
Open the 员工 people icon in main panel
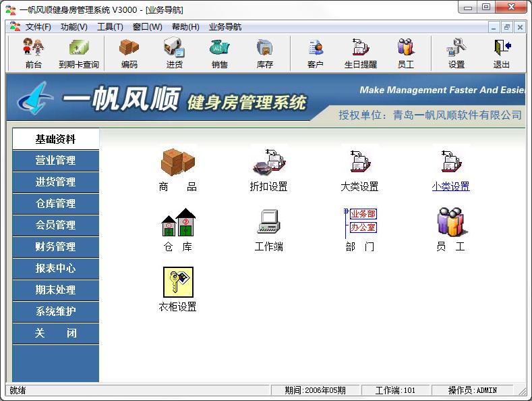[x=451, y=222]
